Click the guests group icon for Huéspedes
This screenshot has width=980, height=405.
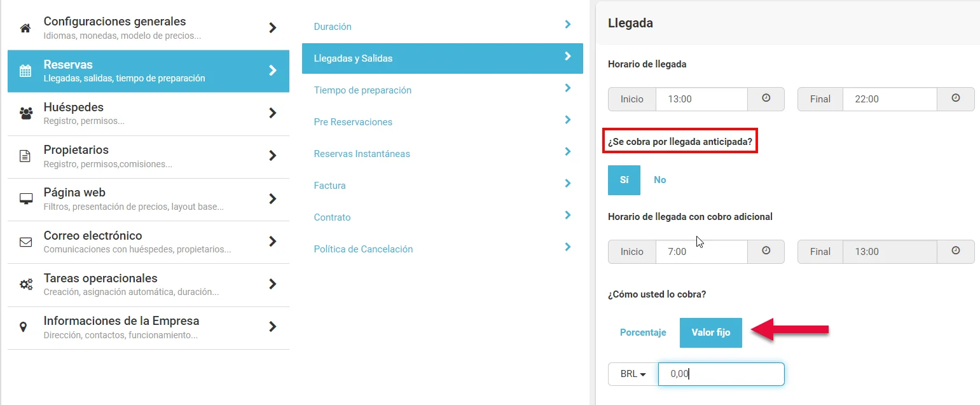26,113
